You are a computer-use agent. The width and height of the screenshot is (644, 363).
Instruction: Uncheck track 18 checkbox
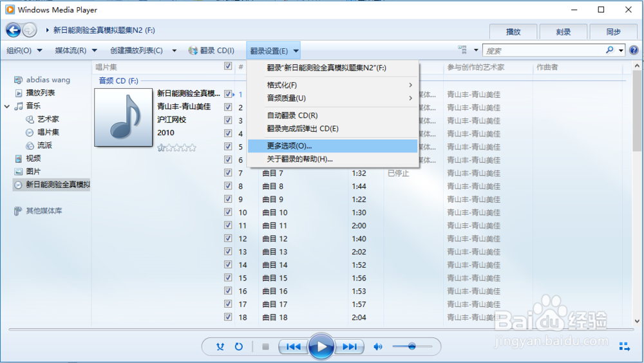228,317
